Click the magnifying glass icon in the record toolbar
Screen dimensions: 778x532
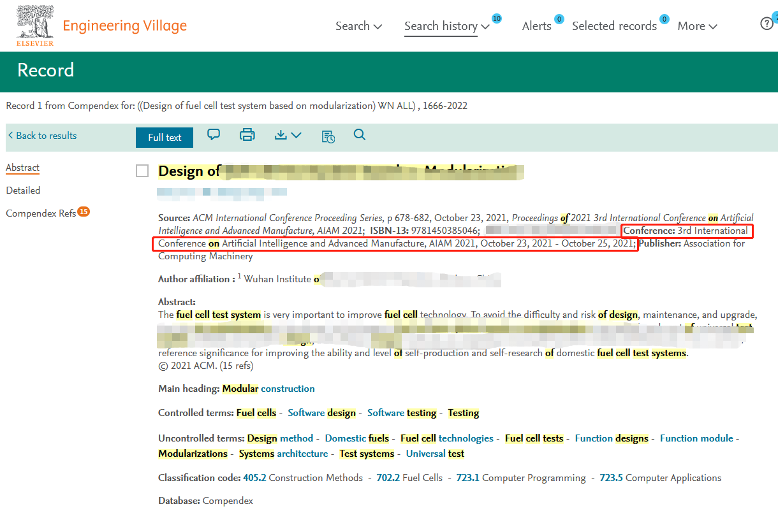tap(360, 134)
